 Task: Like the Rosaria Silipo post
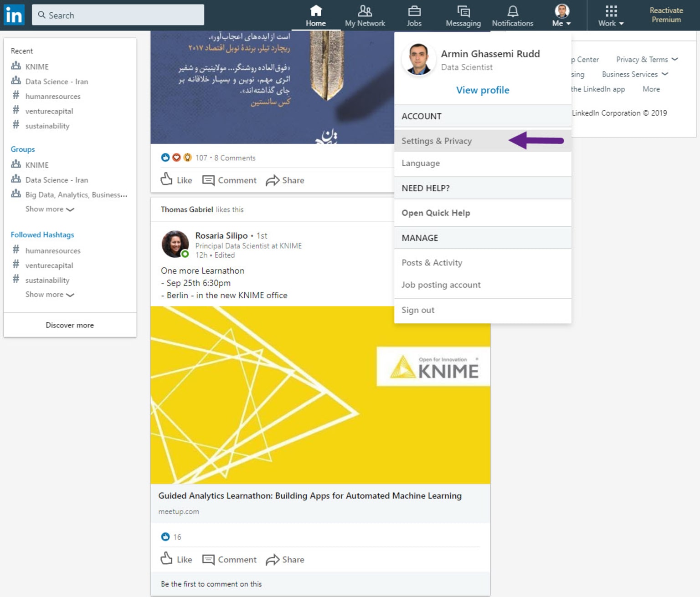tap(176, 559)
